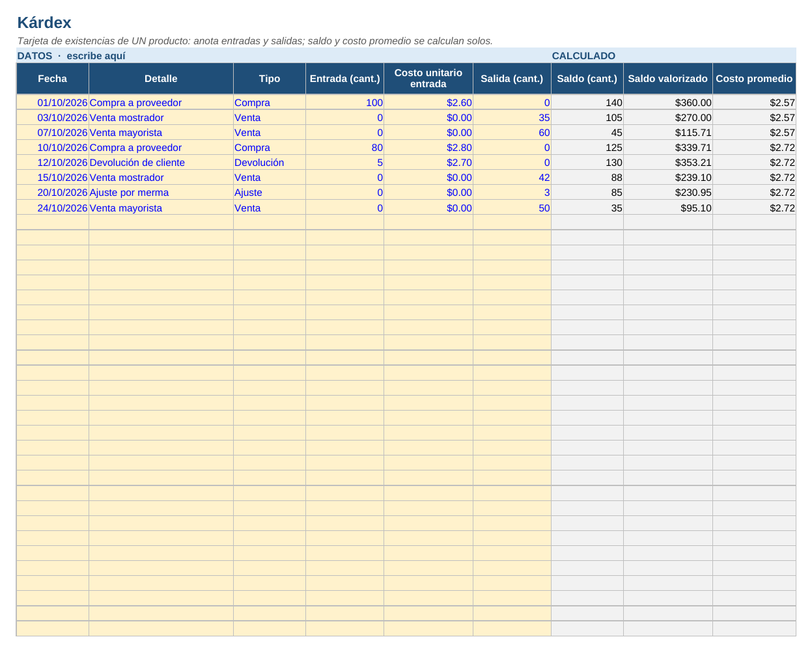Select the entry quantity cell 100
This screenshot has width=812, height=652.
(x=345, y=103)
